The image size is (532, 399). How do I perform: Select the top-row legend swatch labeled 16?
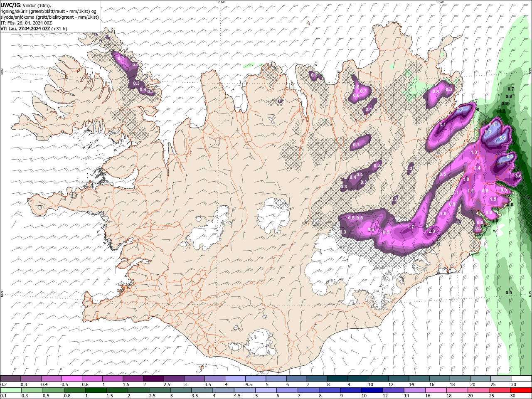(439, 379)
